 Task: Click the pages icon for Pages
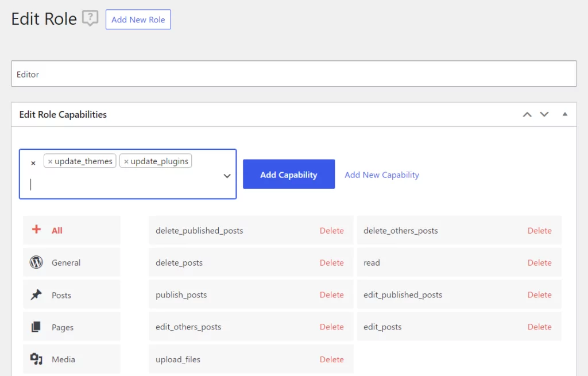tap(36, 327)
